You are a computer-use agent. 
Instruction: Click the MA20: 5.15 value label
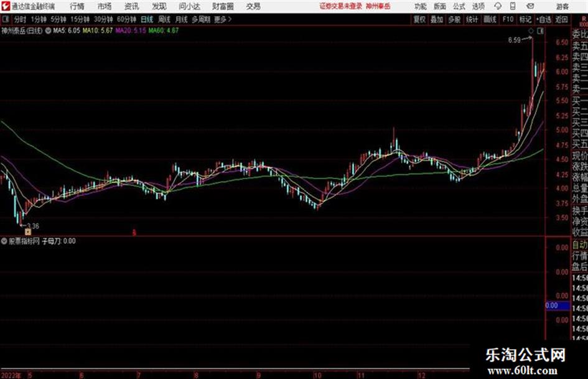point(131,30)
